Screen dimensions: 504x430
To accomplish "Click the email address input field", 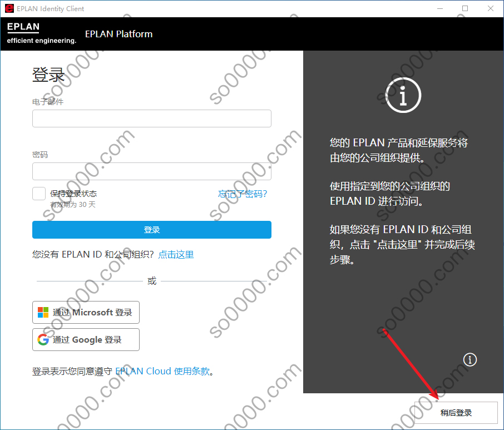I will 152,118.
